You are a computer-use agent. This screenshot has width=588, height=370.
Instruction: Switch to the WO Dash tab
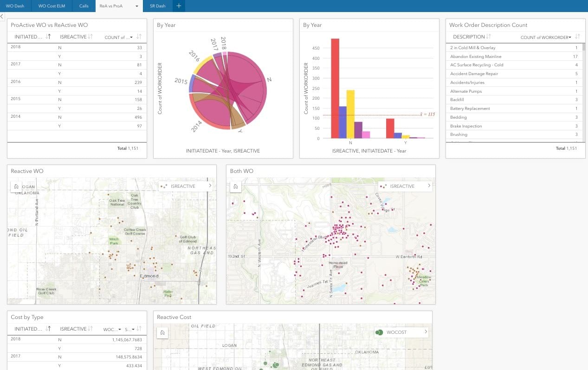pyautogui.click(x=15, y=6)
